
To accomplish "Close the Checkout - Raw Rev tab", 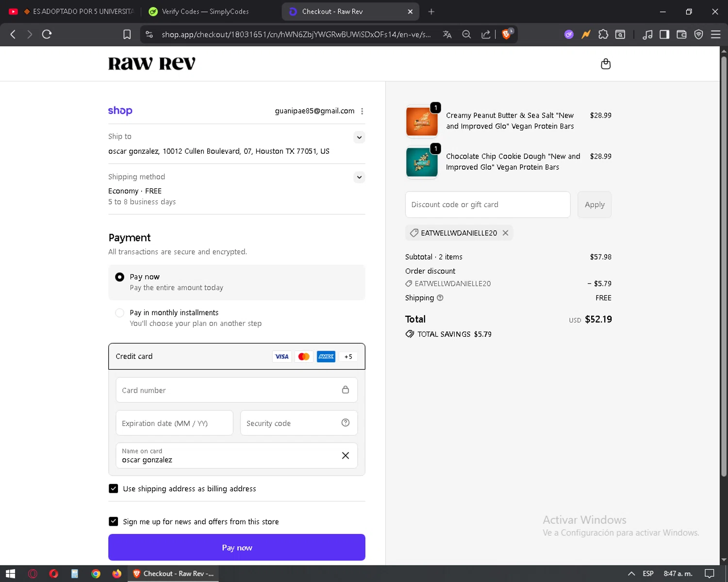I will coord(410,11).
